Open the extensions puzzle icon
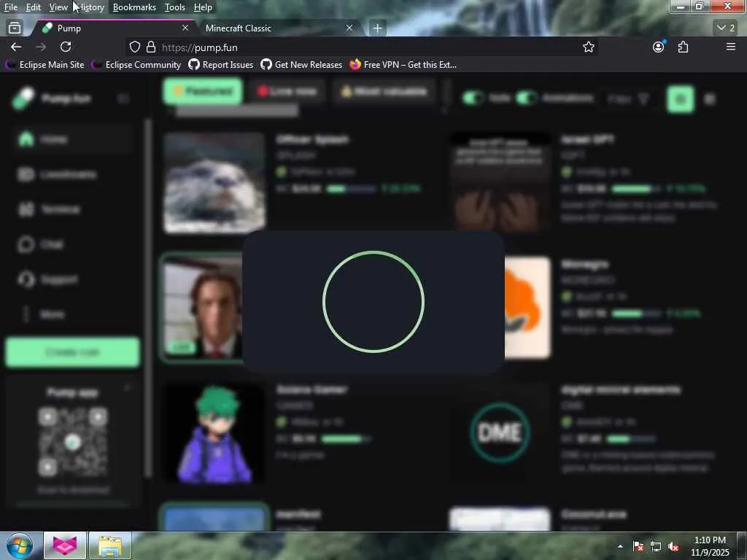747x560 pixels. [683, 47]
